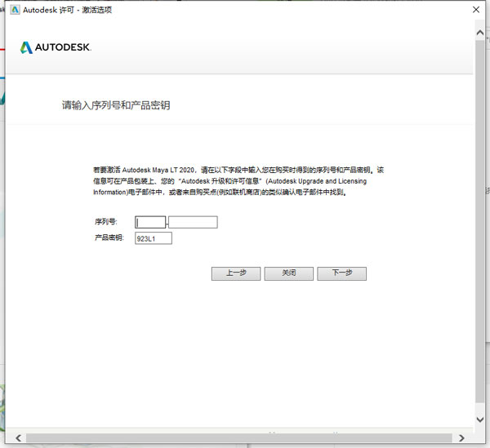Click the Autodesk logo in the header
The image size is (490, 448).
pyautogui.click(x=56, y=47)
